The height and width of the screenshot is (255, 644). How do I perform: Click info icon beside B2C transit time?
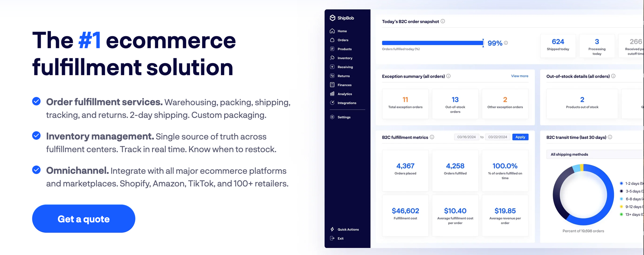point(610,137)
